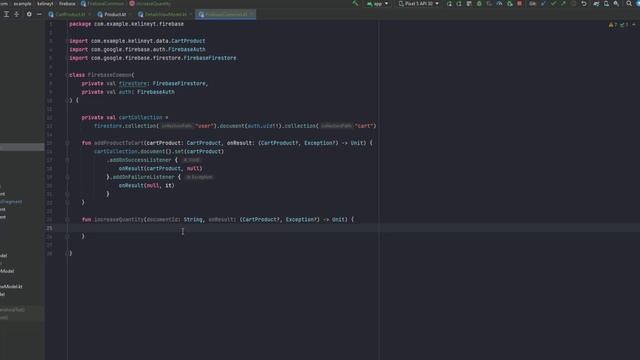Click the Device Manager phone icon
The width and height of the screenshot is (640, 360).
click(x=607, y=4)
